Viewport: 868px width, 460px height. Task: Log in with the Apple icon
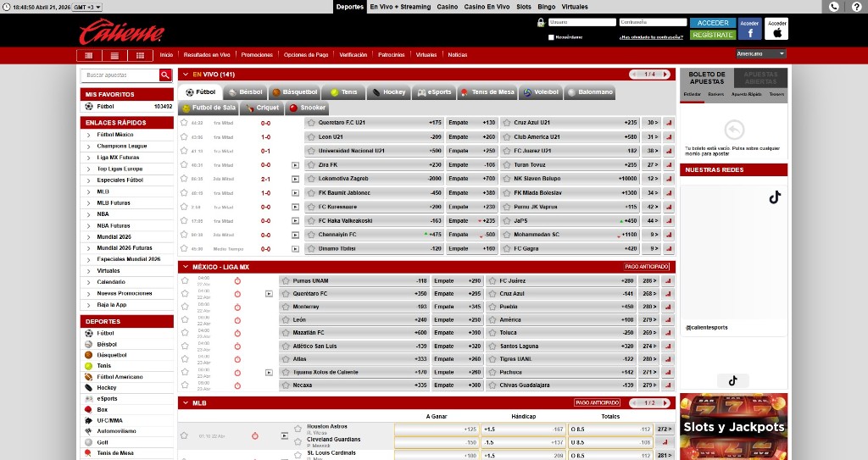(x=776, y=30)
